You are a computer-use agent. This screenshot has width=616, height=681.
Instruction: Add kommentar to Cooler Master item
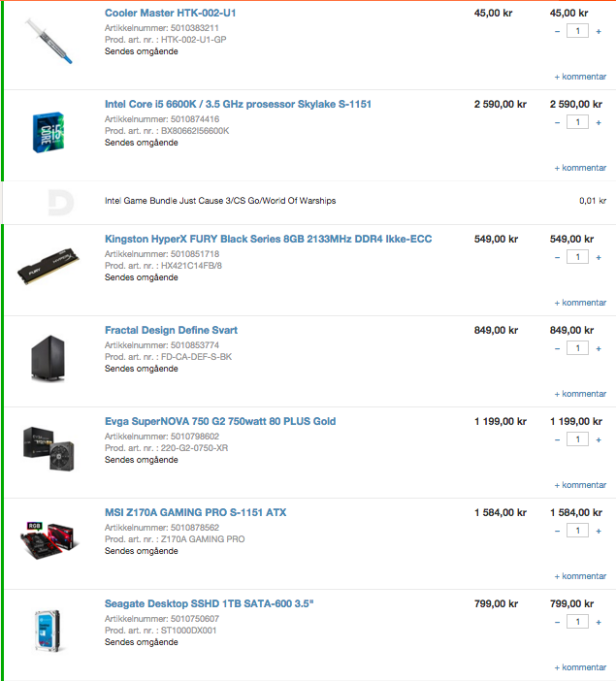pyautogui.click(x=580, y=77)
